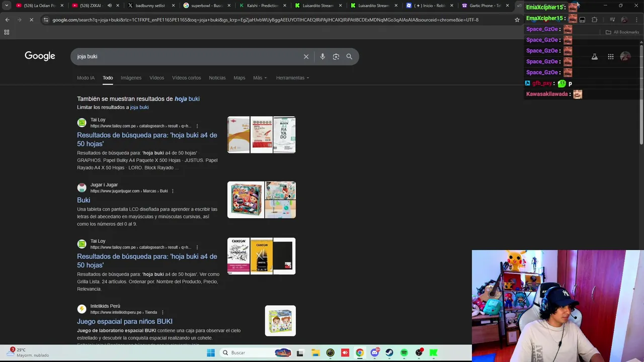Open Steam from taskbar
Image resolution: width=644 pixels, height=362 pixels.
pos(389,353)
